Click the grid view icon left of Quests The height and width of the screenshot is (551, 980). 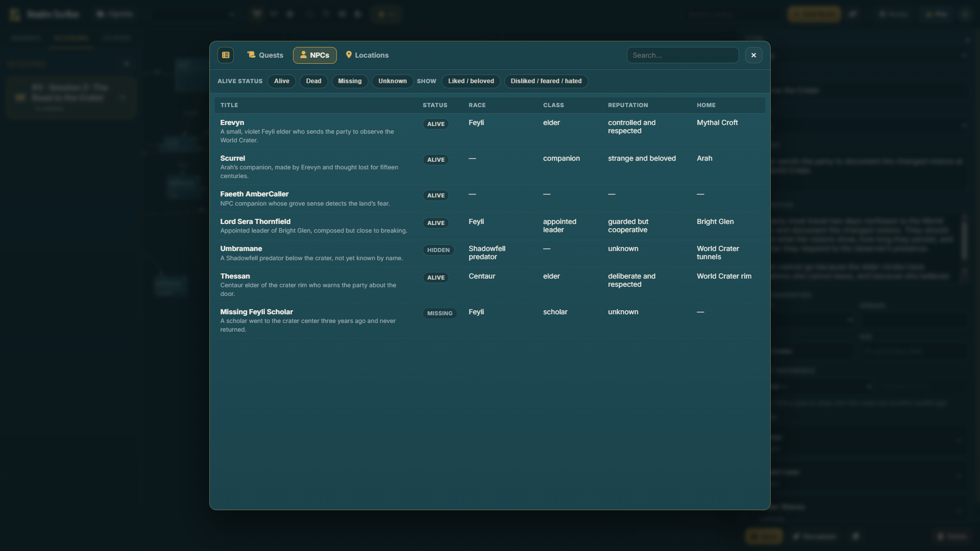click(x=226, y=55)
